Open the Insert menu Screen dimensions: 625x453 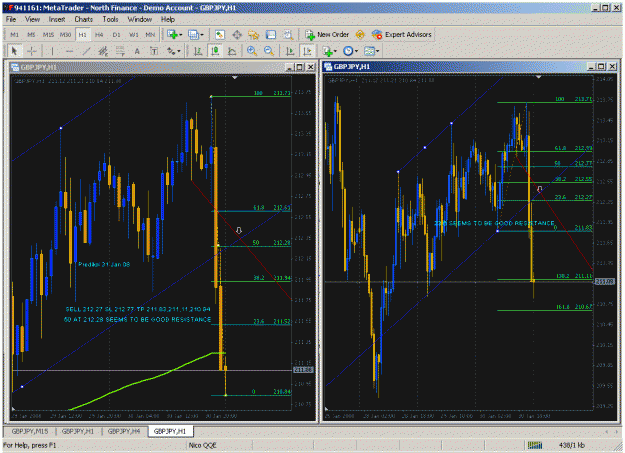tap(57, 19)
